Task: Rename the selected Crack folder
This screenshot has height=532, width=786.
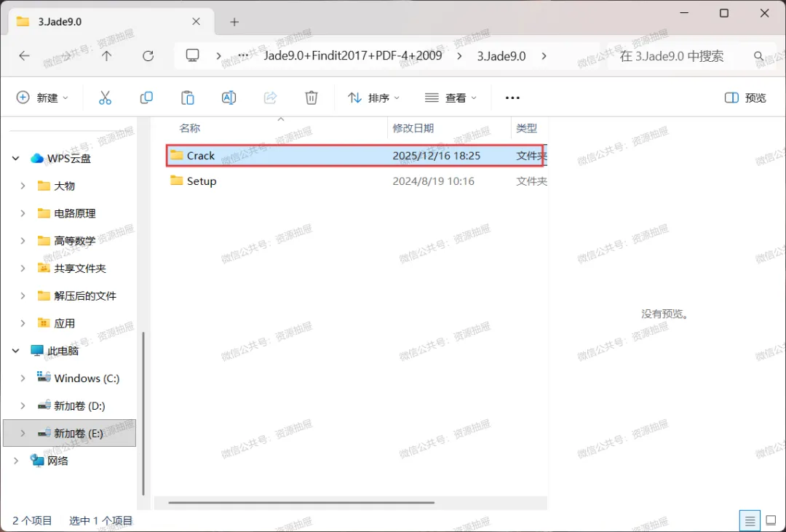Action: coord(229,98)
